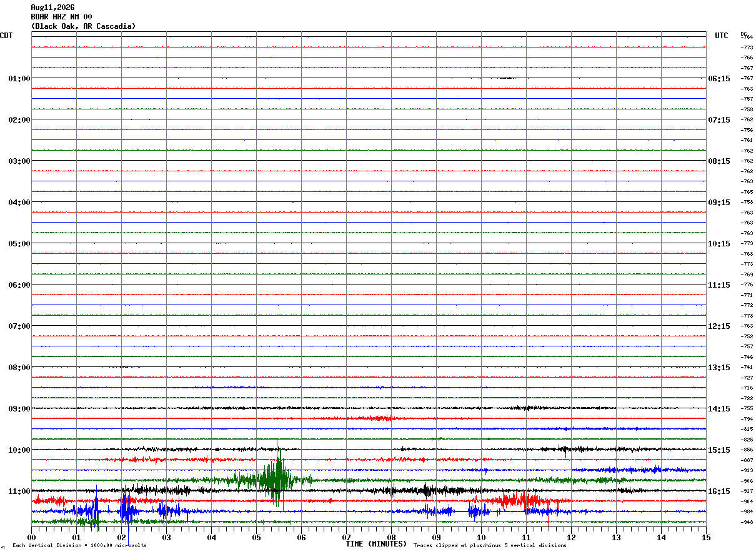Click the 15 minute tick label
756x554 pixels.
point(705,537)
